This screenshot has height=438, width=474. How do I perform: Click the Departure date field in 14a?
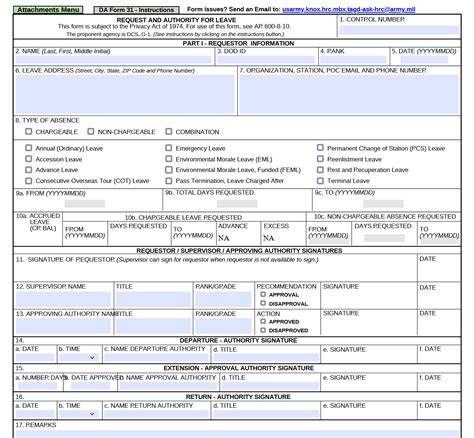[35, 358]
